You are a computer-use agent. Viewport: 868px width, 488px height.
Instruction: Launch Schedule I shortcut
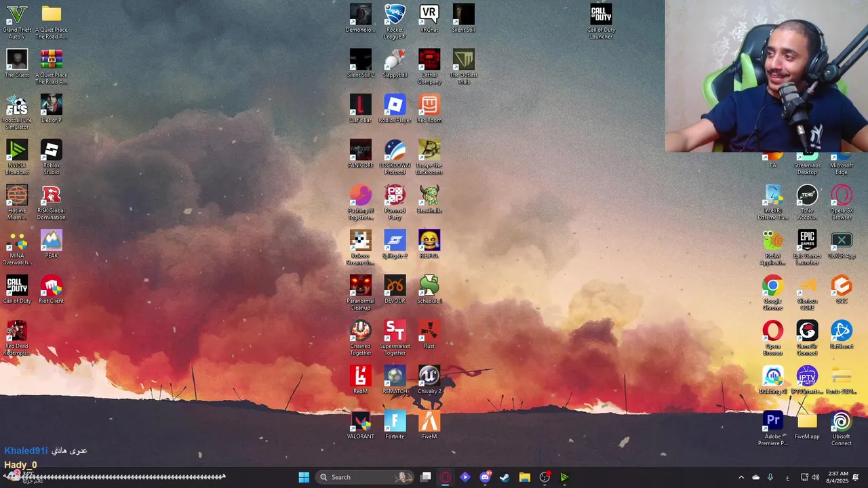coord(429,289)
